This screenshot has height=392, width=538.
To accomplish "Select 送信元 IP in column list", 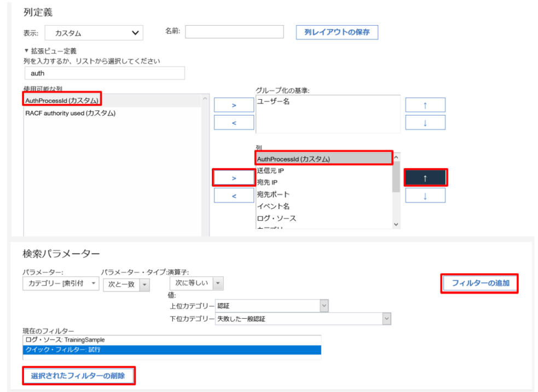I will (324, 171).
